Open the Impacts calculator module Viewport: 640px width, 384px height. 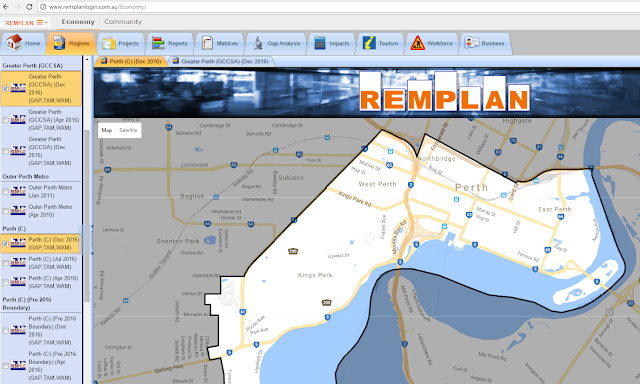[x=331, y=43]
